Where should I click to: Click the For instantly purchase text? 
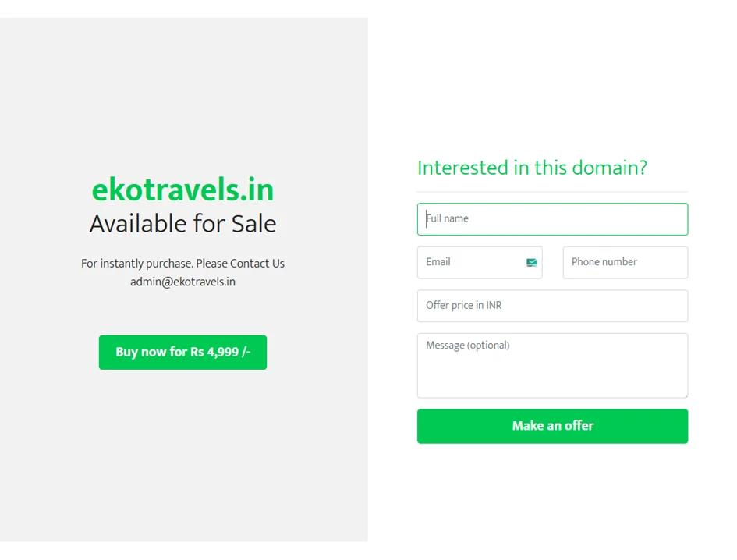[x=137, y=264]
